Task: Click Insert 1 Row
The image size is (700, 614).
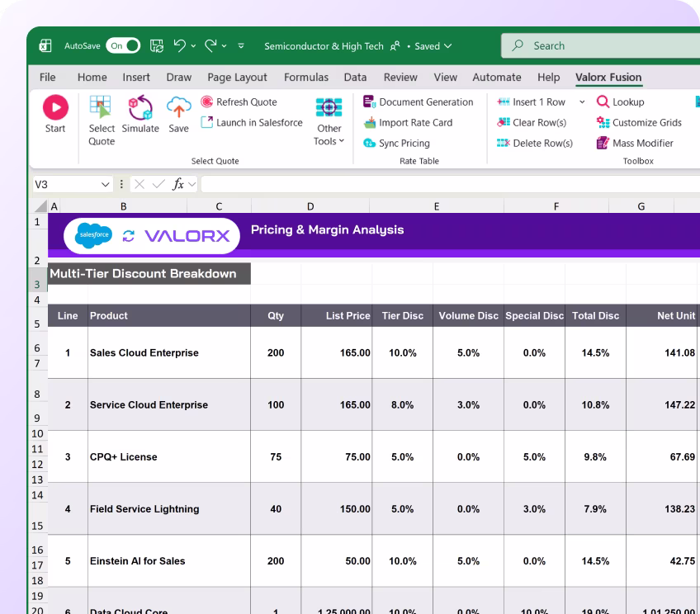Action: click(x=531, y=102)
